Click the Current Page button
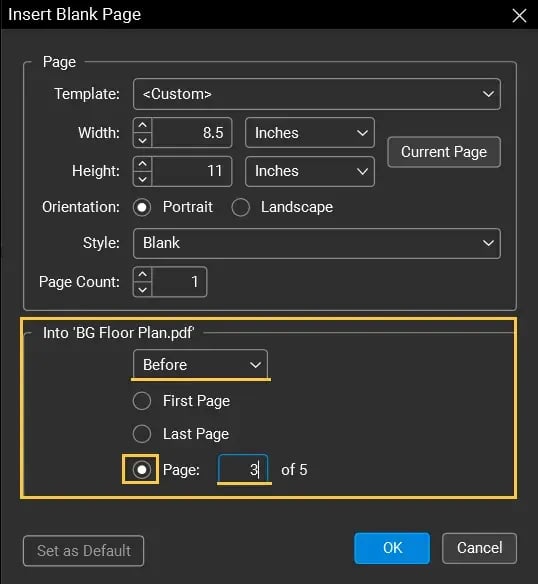The height and width of the screenshot is (584, 538). point(444,152)
